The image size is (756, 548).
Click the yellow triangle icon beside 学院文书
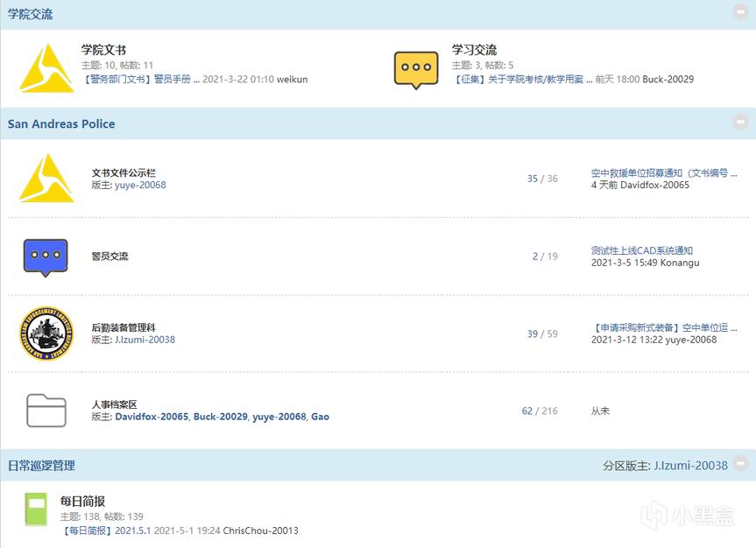coord(46,68)
